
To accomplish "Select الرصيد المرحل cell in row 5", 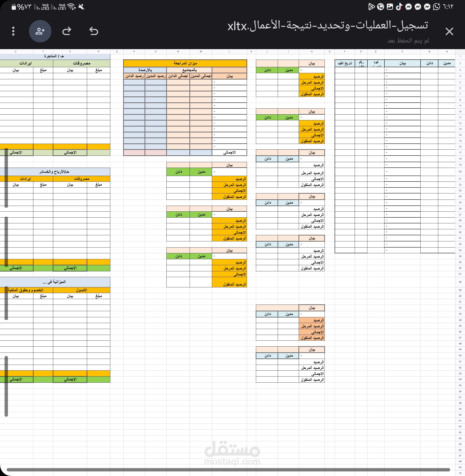I will 312,82.
